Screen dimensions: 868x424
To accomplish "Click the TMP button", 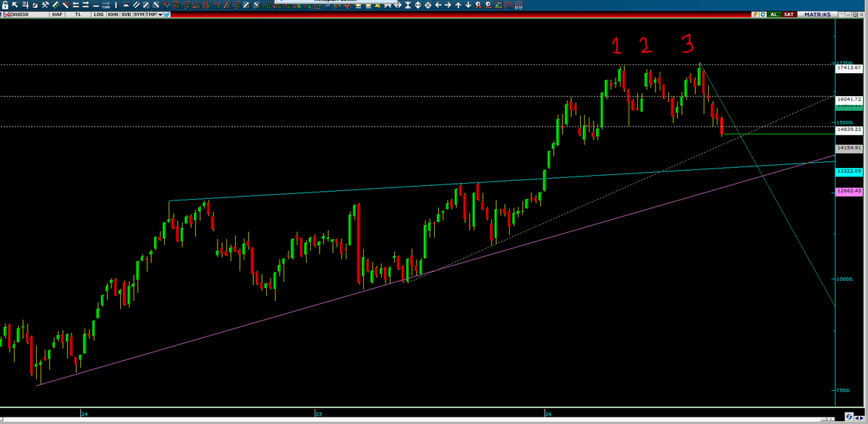I will click(150, 14).
